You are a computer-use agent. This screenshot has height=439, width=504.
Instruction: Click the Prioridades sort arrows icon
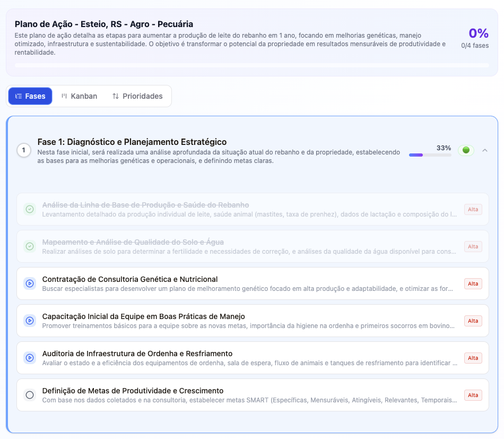116,96
